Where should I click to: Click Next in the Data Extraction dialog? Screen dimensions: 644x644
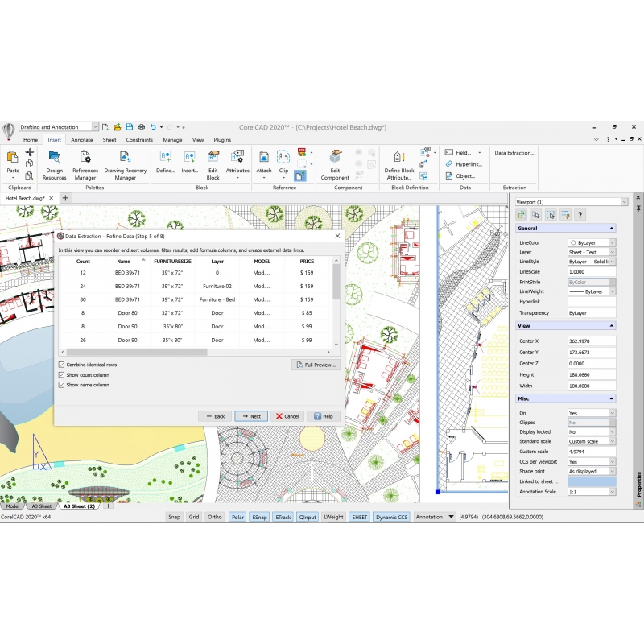(251, 416)
